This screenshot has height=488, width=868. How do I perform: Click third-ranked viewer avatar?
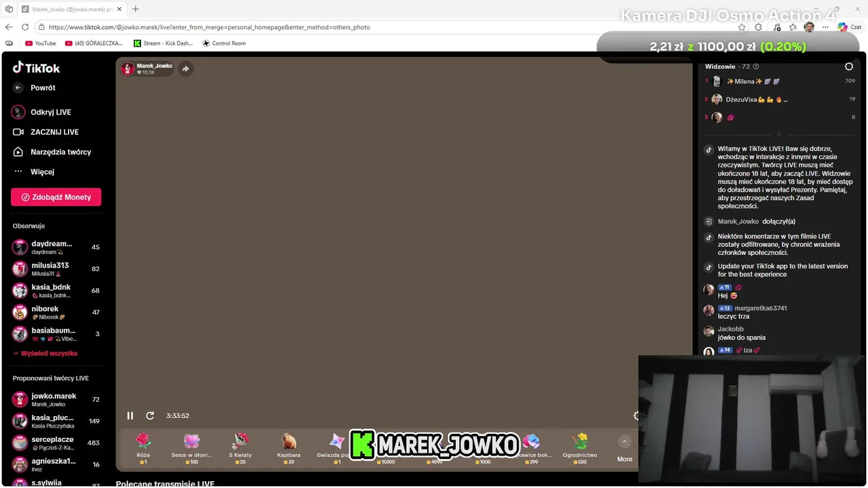tap(717, 117)
